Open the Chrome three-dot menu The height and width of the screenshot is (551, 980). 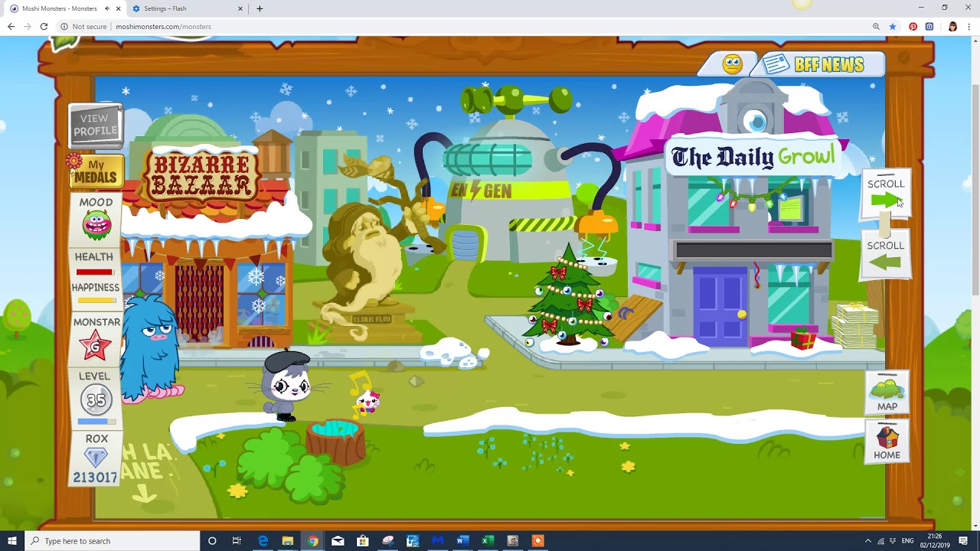[969, 27]
